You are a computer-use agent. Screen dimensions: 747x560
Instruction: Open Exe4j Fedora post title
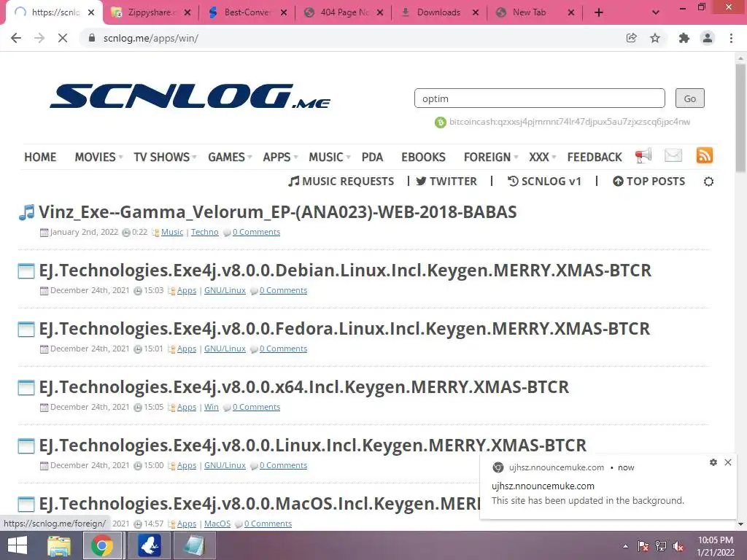click(344, 329)
